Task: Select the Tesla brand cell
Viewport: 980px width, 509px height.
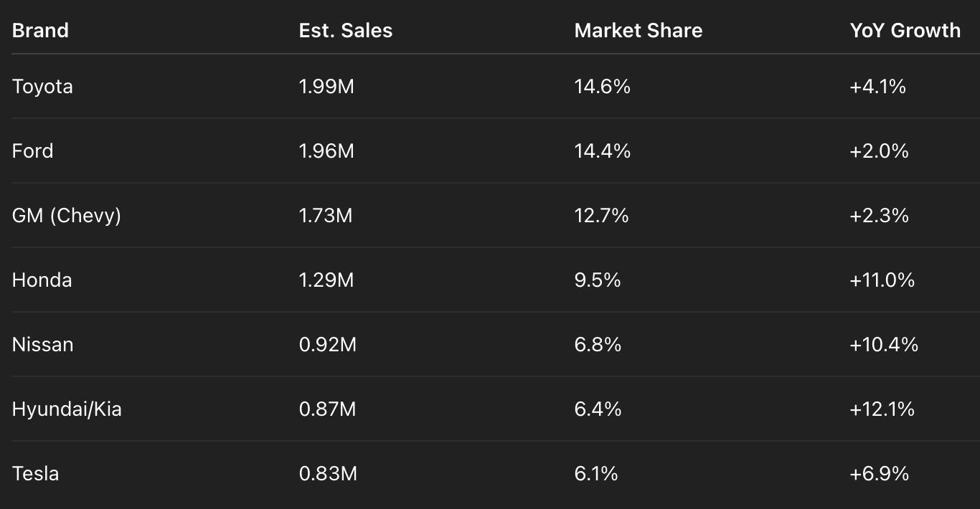Action: pyautogui.click(x=35, y=474)
